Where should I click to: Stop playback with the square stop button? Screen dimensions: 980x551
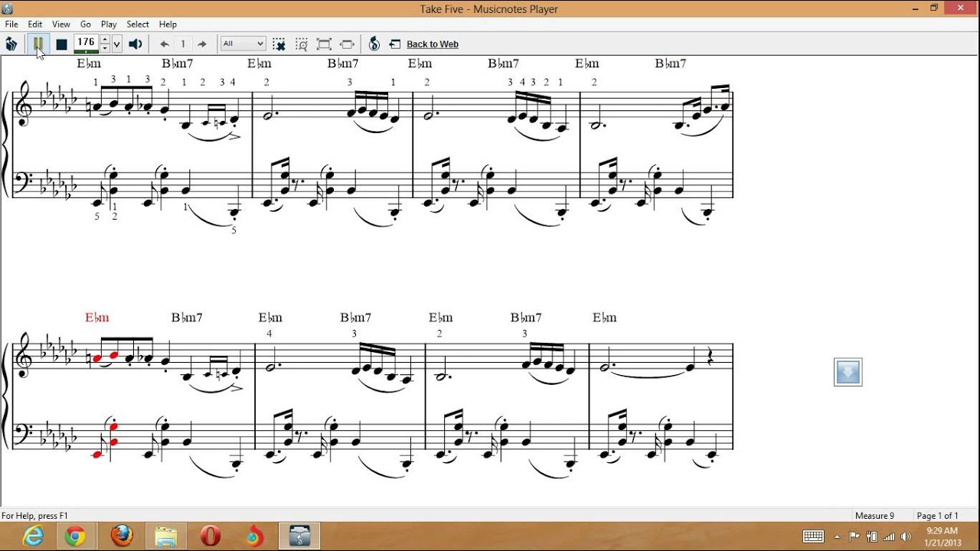click(61, 44)
